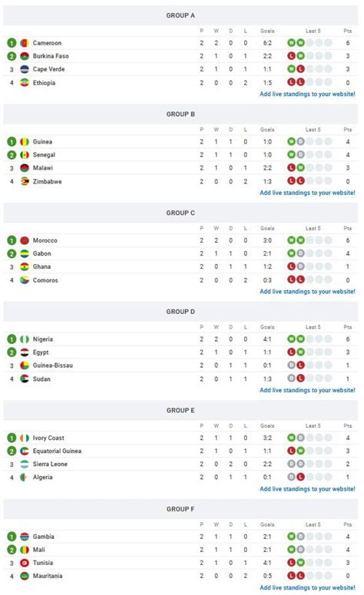This screenshot has height=595, width=364.
Task: Click the Mauritania flag icon
Action: (x=25, y=576)
